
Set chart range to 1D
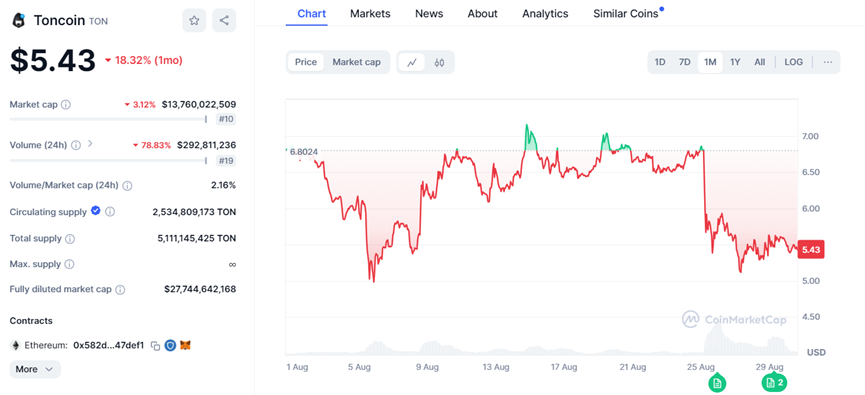point(660,62)
